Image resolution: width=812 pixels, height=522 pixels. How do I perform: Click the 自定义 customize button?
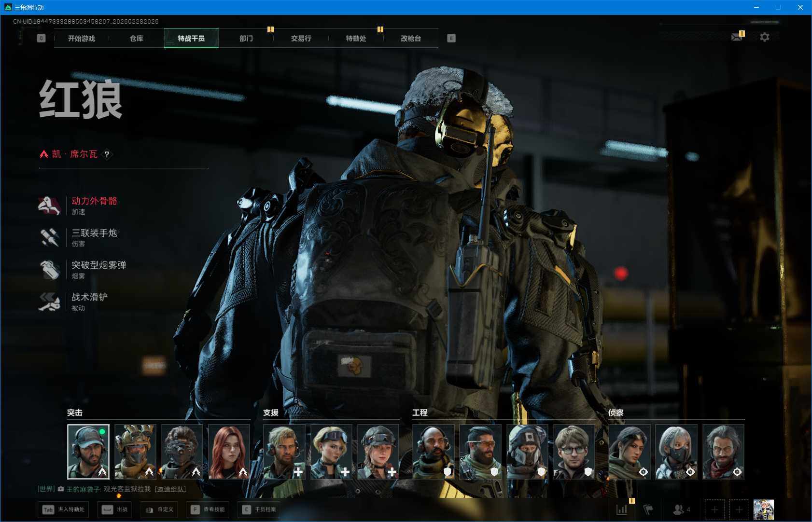tap(159, 509)
